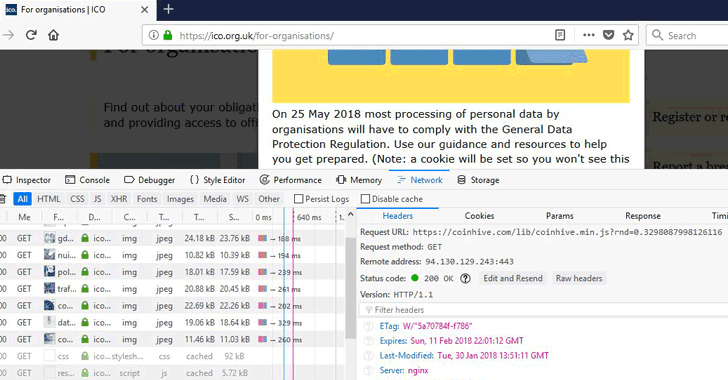Clear network log trash icon

(3, 199)
